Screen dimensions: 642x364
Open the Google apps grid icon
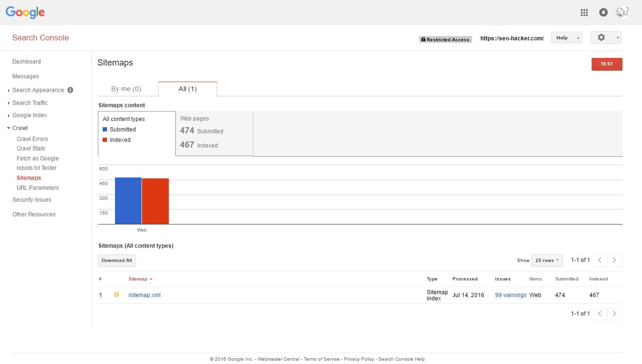[584, 13]
